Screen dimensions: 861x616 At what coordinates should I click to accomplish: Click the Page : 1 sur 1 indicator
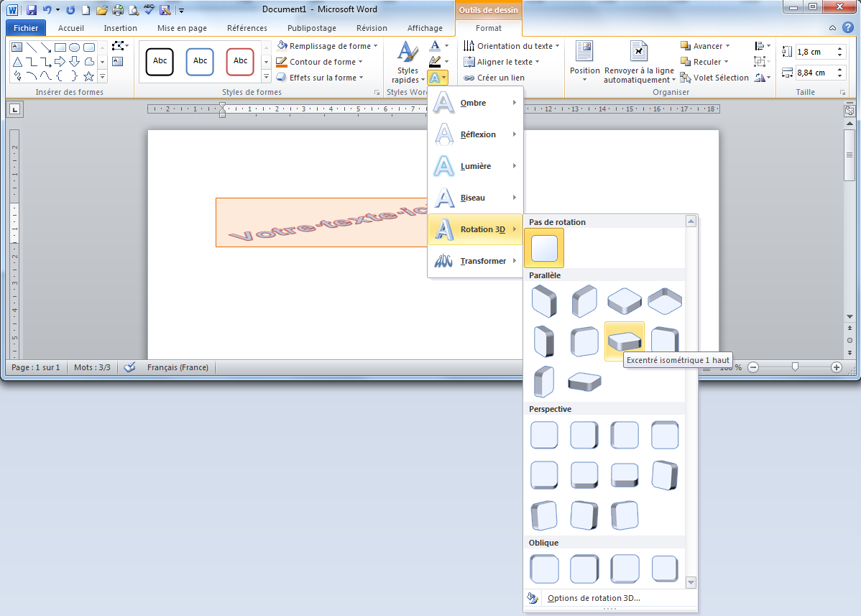[36, 367]
